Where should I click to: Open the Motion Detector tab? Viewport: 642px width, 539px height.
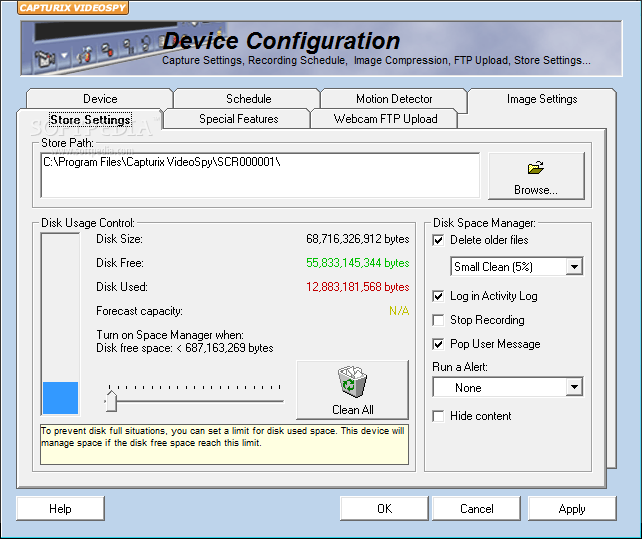[394, 99]
